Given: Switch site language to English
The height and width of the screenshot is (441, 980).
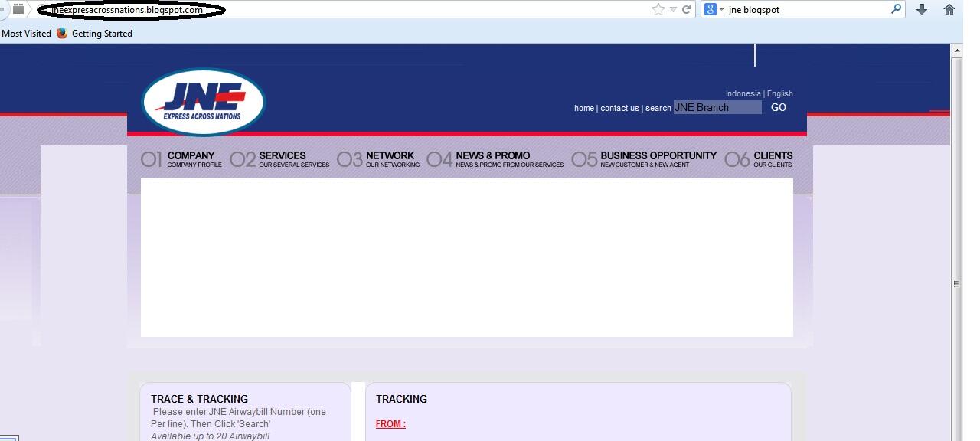Looking at the screenshot, I should coord(780,93).
